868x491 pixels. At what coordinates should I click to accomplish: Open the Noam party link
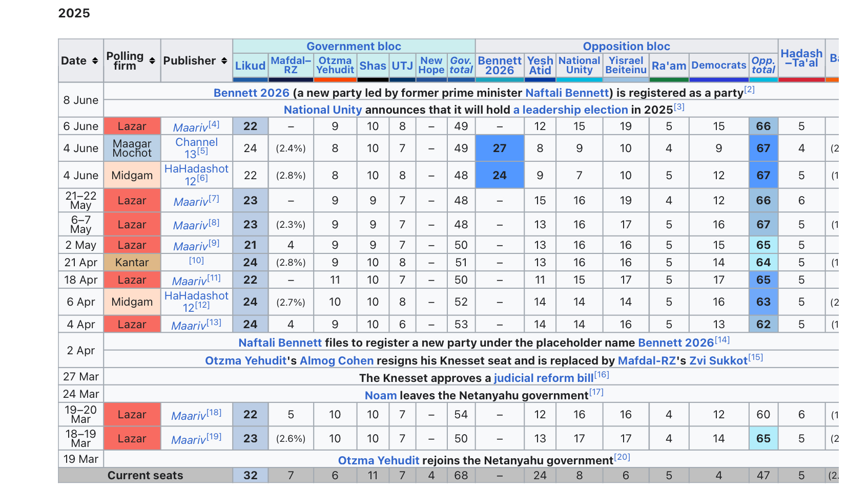[381, 396]
